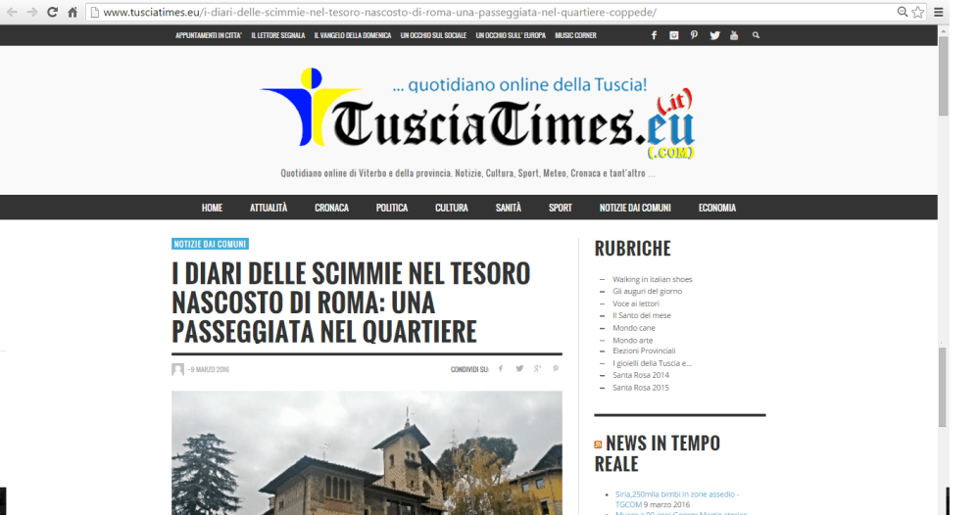This screenshot has height=515, width=980.
Task: Open the Instagram icon in the top bar
Action: tap(674, 35)
